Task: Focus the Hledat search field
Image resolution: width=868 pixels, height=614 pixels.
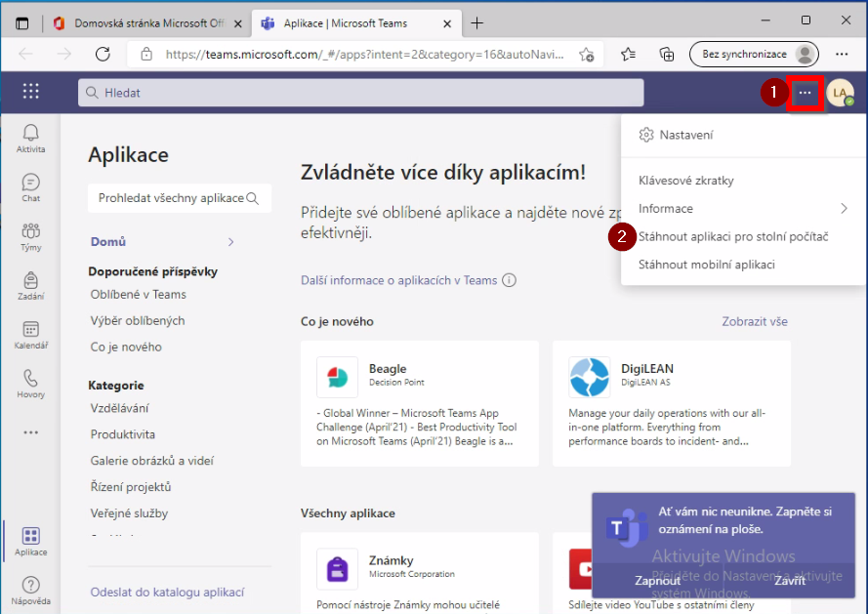Action: point(361,93)
